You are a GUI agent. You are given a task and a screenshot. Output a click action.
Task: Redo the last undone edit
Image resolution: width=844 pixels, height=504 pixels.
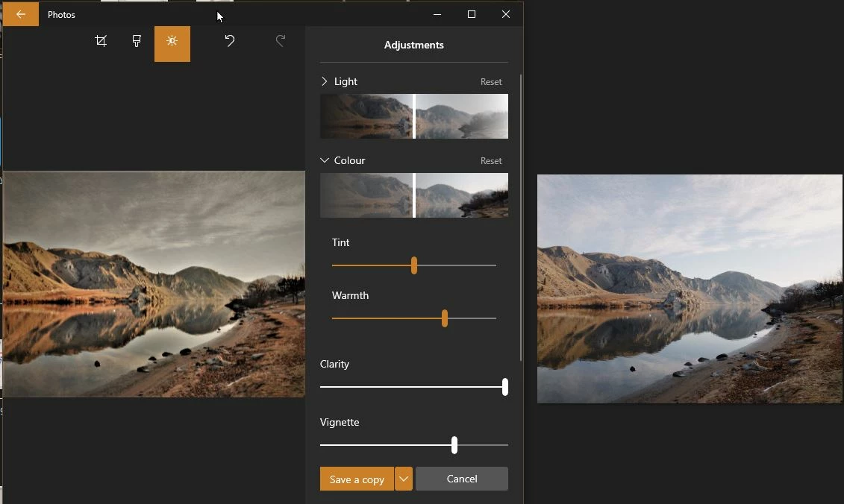(x=281, y=40)
